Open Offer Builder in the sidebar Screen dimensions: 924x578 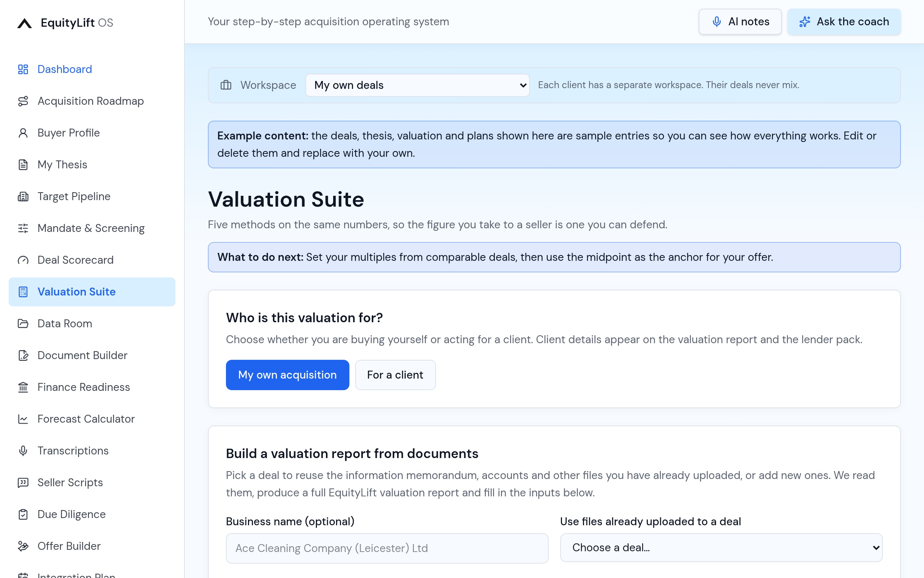(92, 546)
